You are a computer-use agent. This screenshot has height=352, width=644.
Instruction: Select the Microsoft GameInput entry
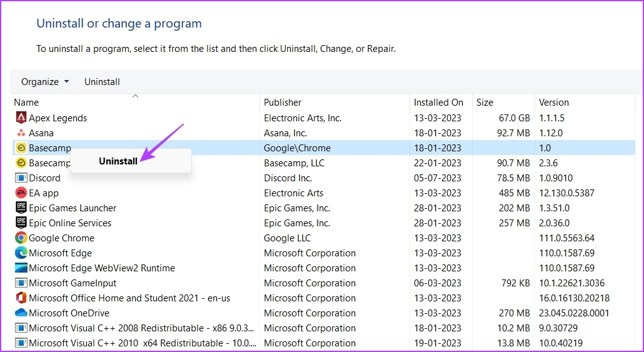coord(73,283)
